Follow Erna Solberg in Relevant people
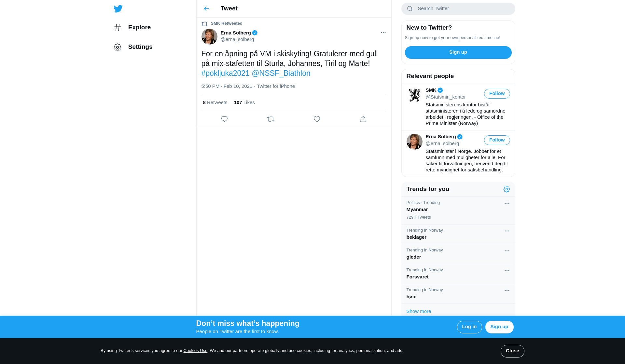 (497, 140)
